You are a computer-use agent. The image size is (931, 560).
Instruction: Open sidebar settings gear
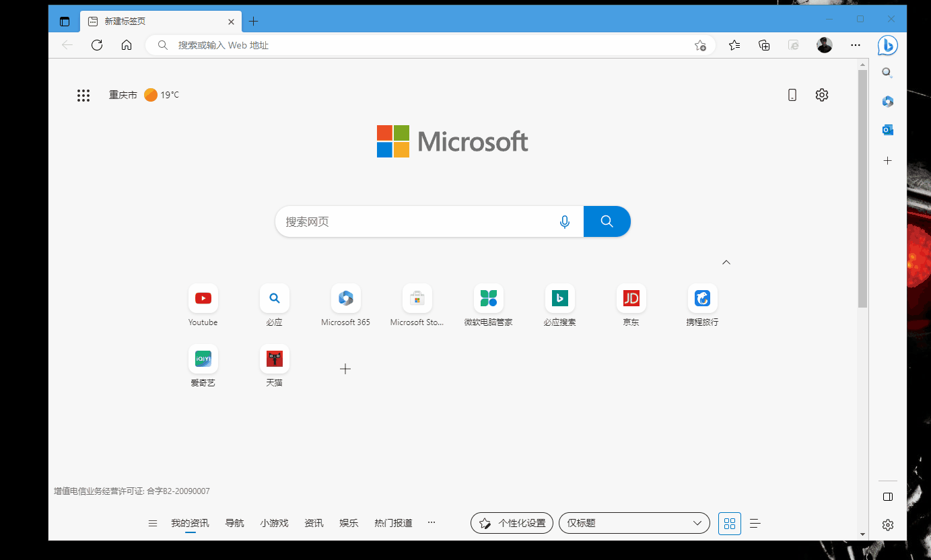[x=888, y=524]
